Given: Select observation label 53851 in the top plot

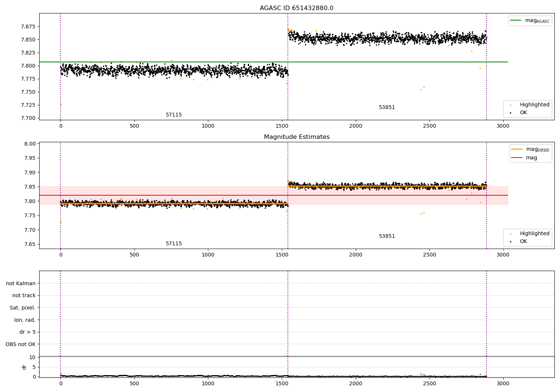Looking at the screenshot, I should (x=387, y=107).
